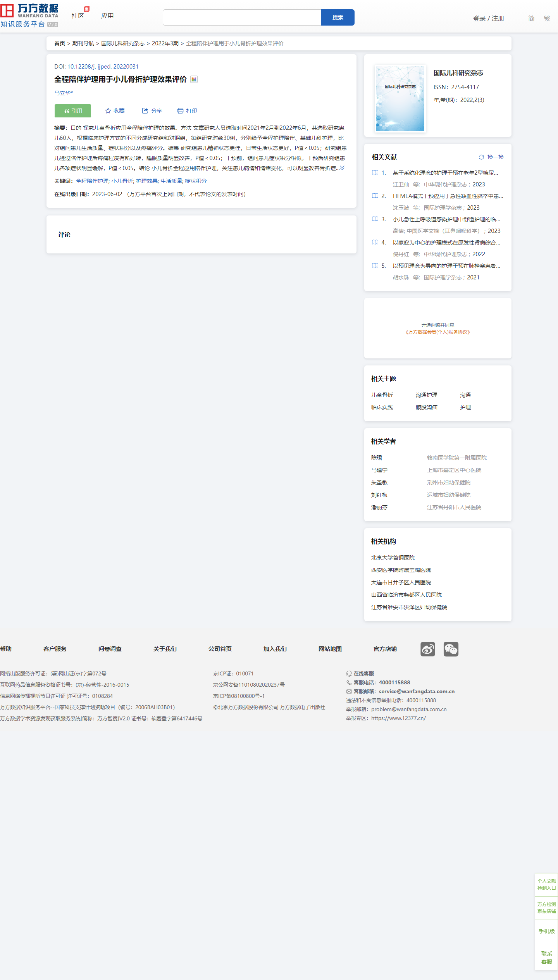Open related article 以预见理念为导向的护理干预
Viewport: 558px width, 980px height.
coord(447,266)
